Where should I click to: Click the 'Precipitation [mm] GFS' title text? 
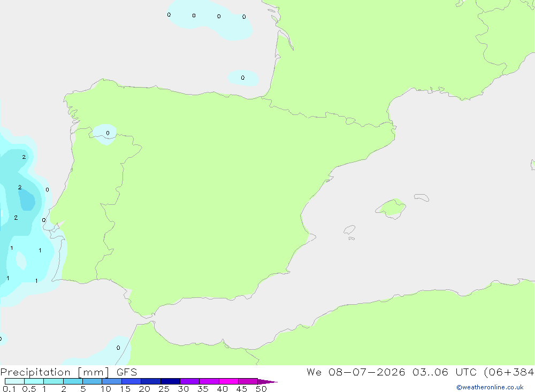pos(68,372)
